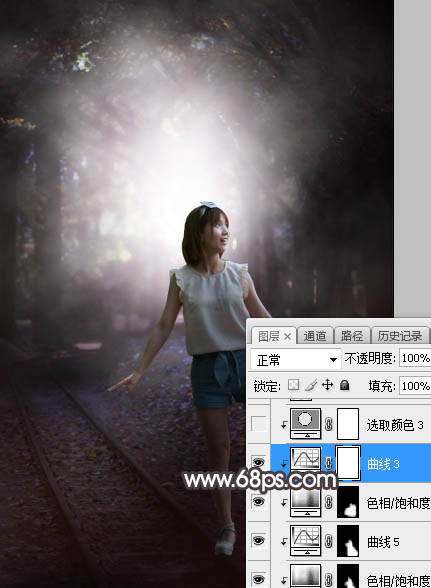
Task: Switch to the 路径 tab
Action: 351,336
